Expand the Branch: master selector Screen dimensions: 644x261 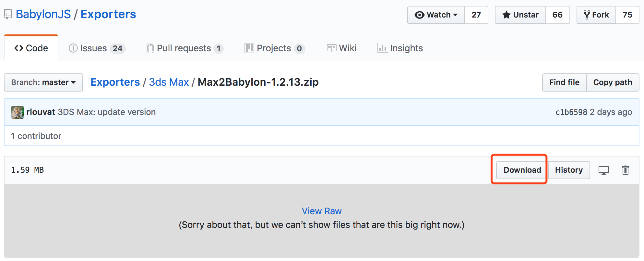point(43,82)
